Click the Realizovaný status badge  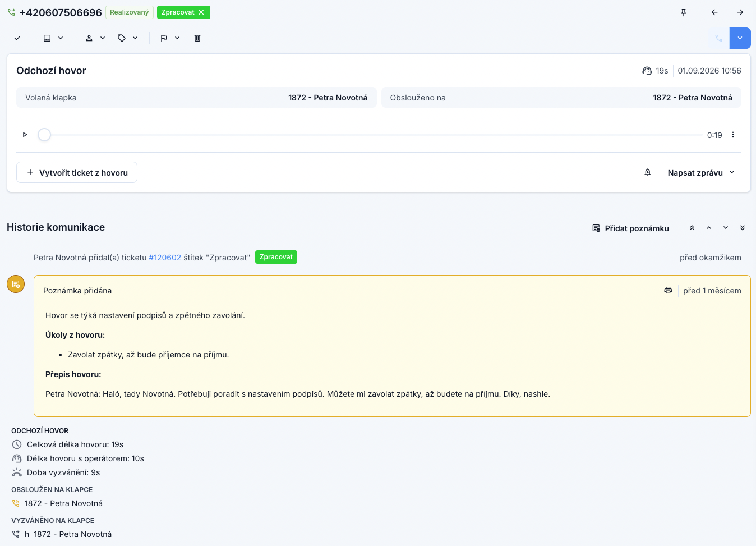point(130,12)
